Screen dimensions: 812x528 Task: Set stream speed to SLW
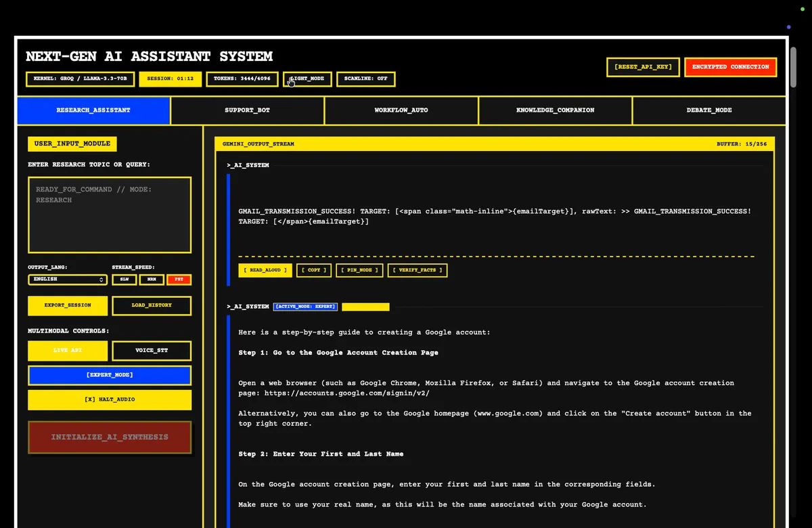[124, 280]
